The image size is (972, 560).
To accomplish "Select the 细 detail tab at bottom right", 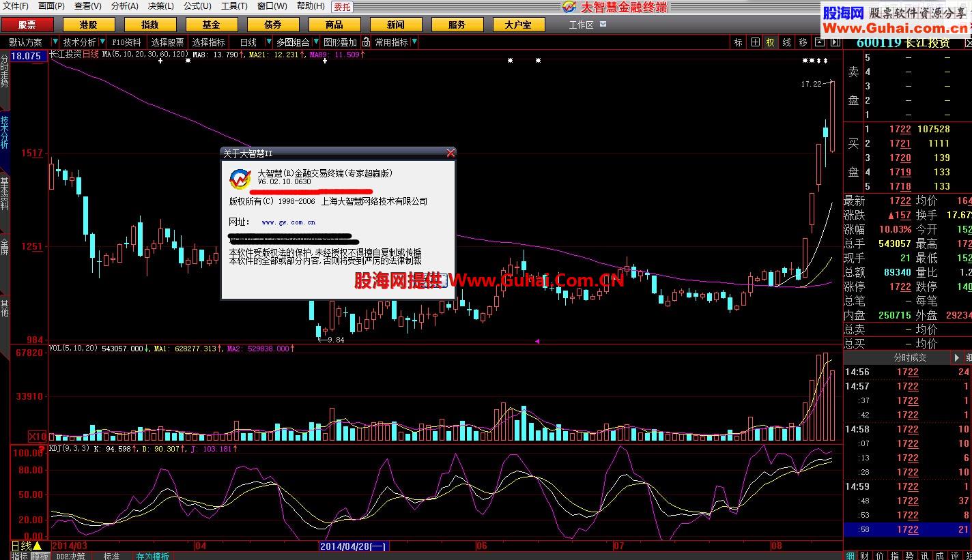I will click(850, 556).
